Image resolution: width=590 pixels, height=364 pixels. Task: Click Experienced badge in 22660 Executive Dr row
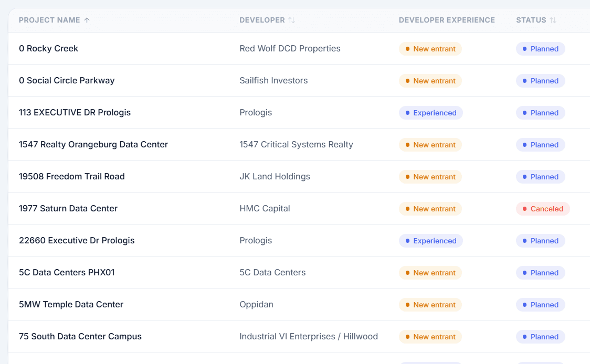(x=431, y=241)
